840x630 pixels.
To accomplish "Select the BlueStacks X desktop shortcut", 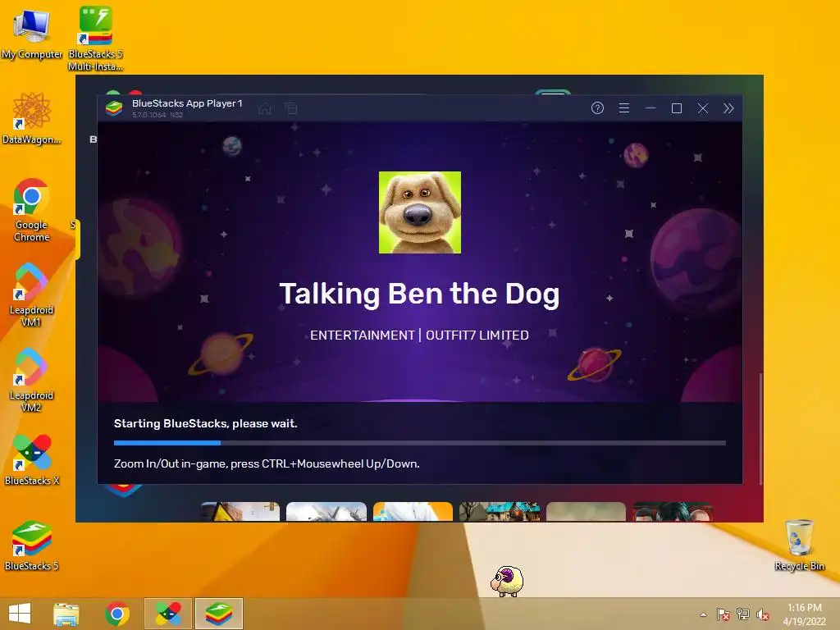I will (x=32, y=459).
